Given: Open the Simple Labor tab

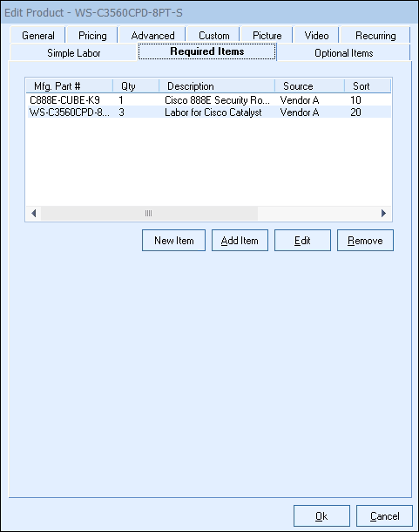Looking at the screenshot, I should (73, 53).
